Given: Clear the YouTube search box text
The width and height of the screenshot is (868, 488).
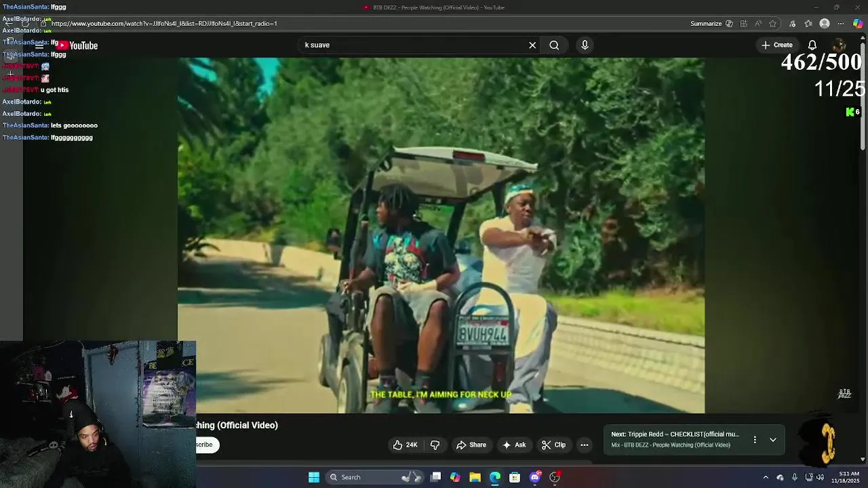Looking at the screenshot, I should tap(532, 45).
